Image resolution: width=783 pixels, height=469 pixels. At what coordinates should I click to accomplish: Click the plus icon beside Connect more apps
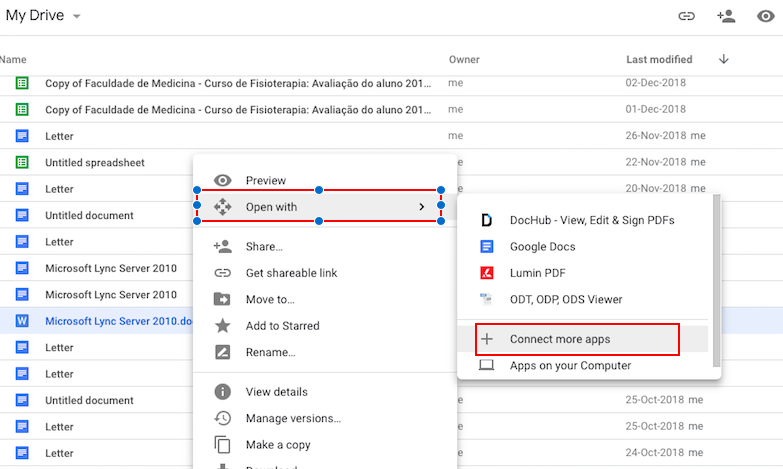(486, 339)
